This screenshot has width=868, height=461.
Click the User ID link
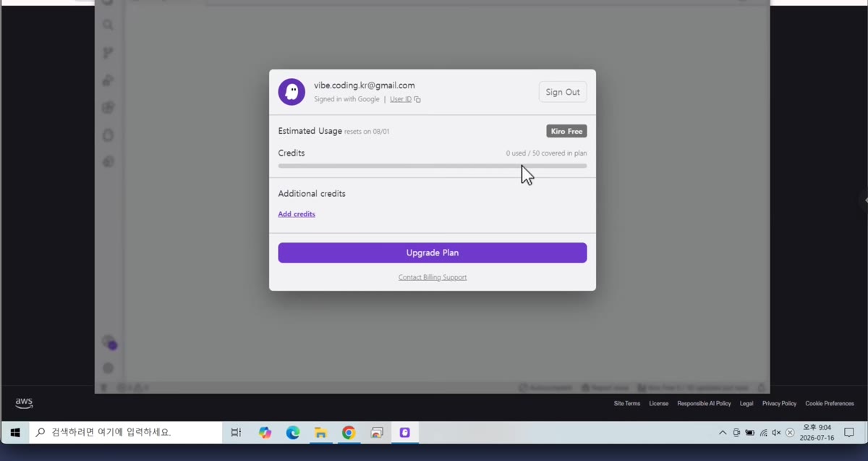pos(401,99)
